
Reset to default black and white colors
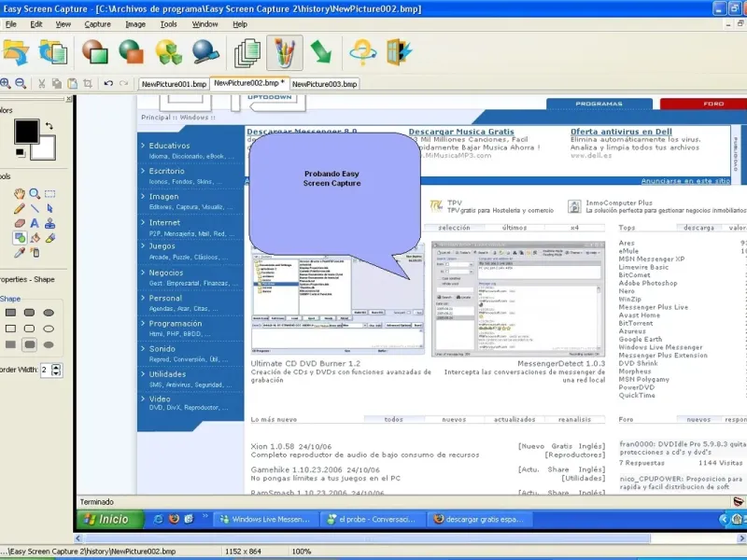click(x=20, y=152)
